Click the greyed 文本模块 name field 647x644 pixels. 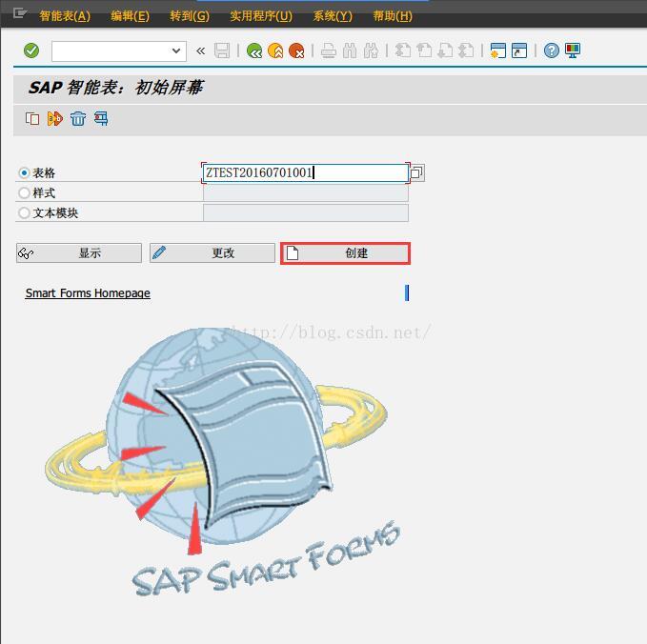coord(306,212)
